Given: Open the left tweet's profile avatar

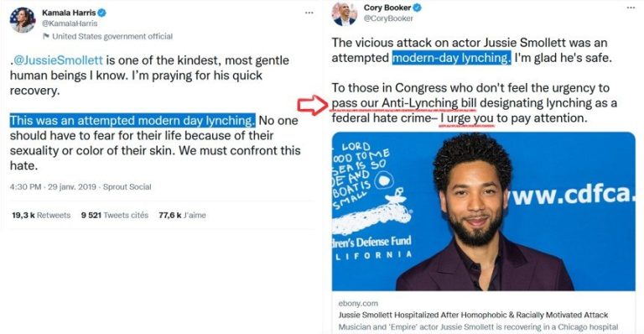Looking at the screenshot, I should click(23, 19).
